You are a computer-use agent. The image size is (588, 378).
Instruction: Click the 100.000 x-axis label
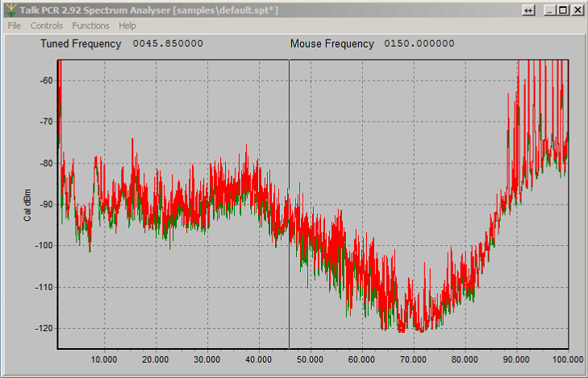tap(568, 359)
